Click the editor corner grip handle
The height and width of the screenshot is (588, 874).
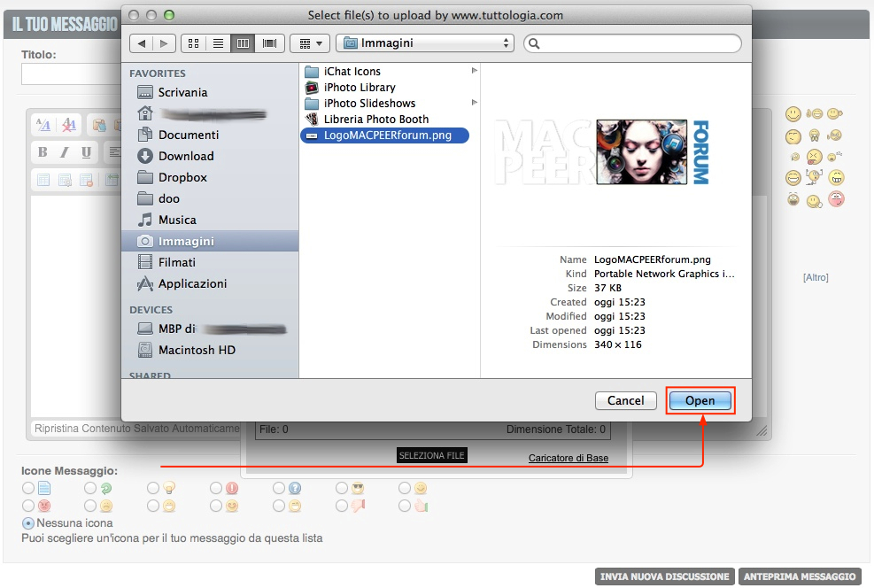coord(762,430)
